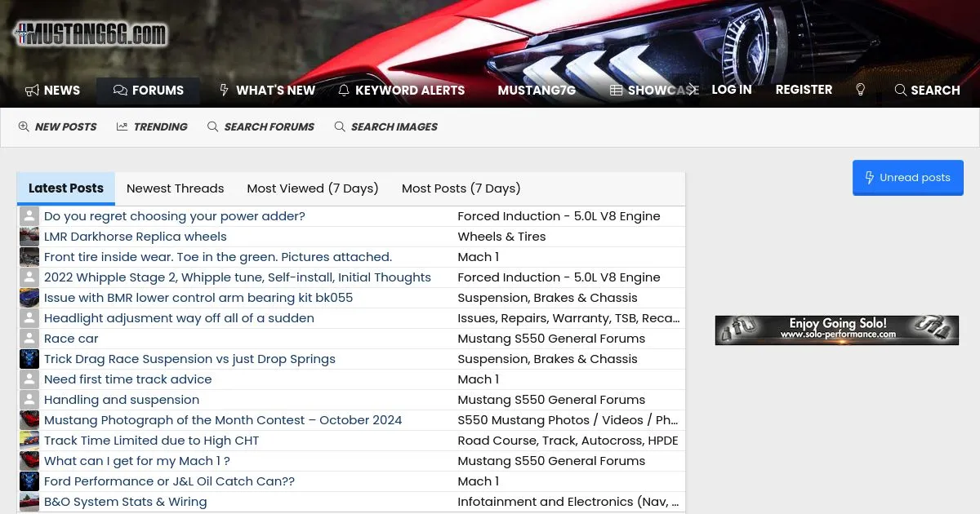Open Suspension, Brakes & Chassis beside 'Issue with BMR'
The height and width of the screenshot is (514, 980).
[x=547, y=298]
